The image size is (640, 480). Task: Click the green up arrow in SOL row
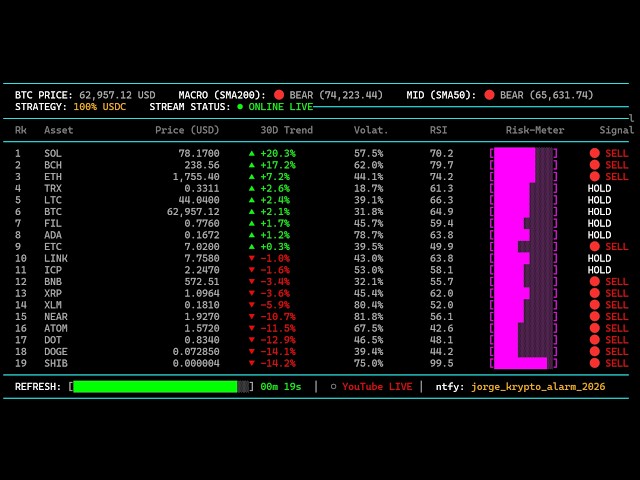pyautogui.click(x=252, y=153)
